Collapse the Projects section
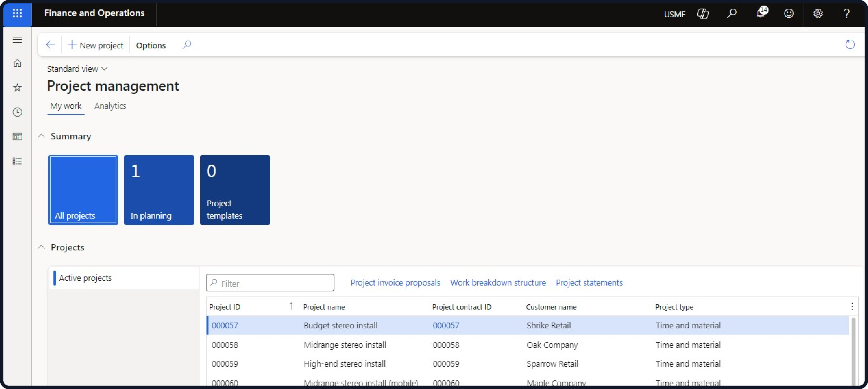This screenshot has width=868, height=389. point(41,247)
